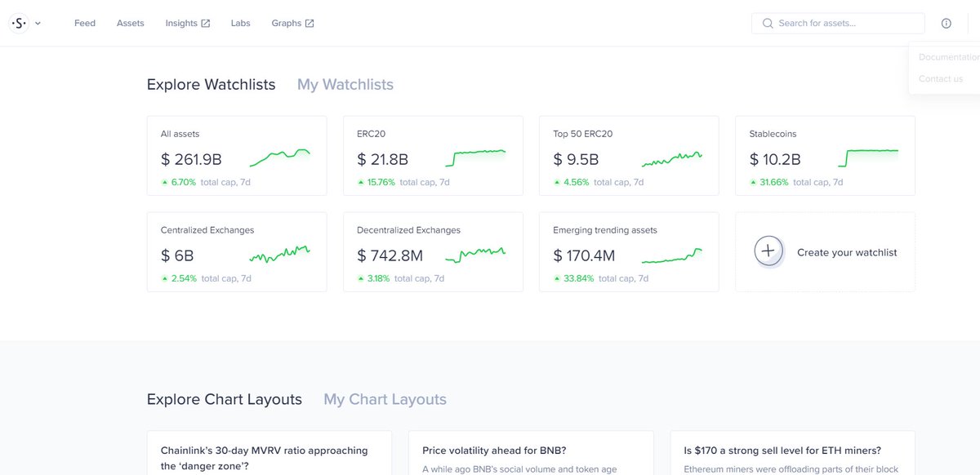Click the Emerging trending assets sparkline
Viewport: 980px width, 475px height.
point(672,255)
